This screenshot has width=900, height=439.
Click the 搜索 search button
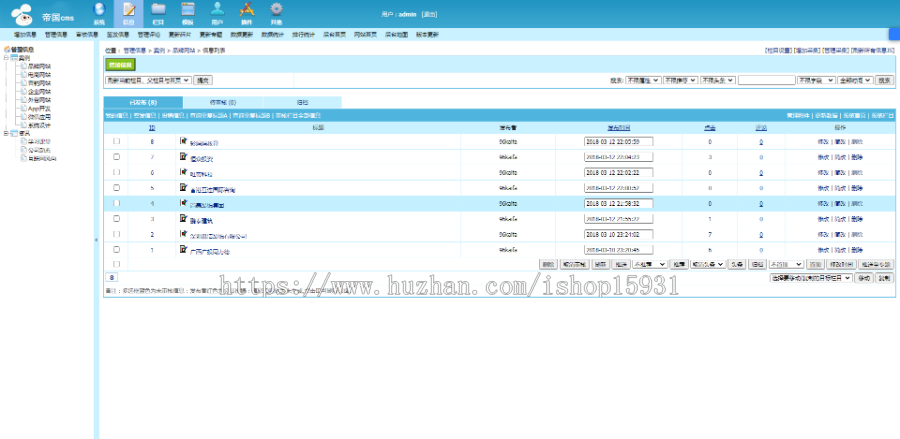click(885, 80)
